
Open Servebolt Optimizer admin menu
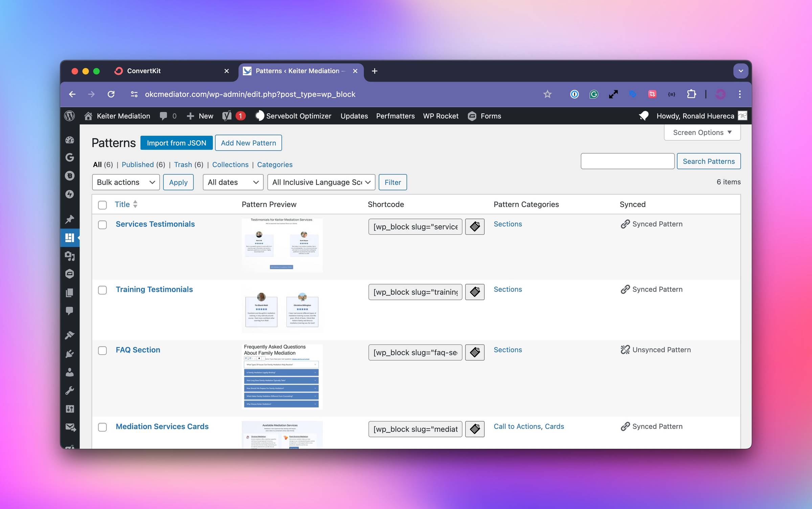293,116
